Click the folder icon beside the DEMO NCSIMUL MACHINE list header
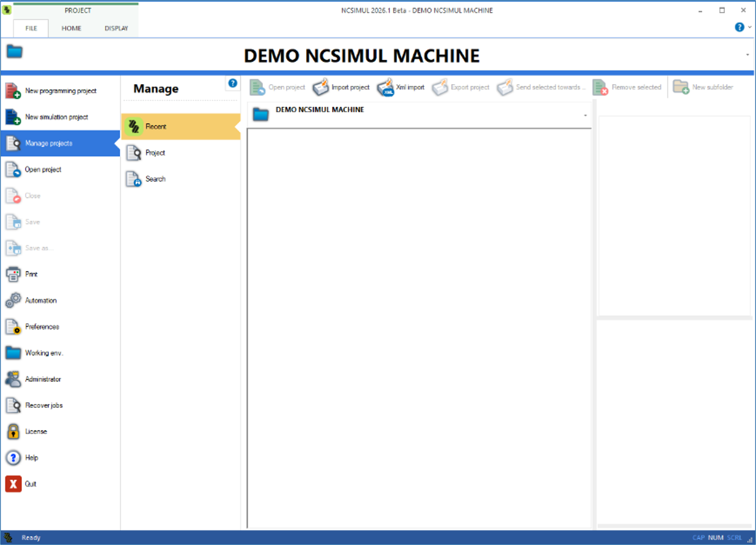Screen dimensions: 756x545 [x=261, y=114]
